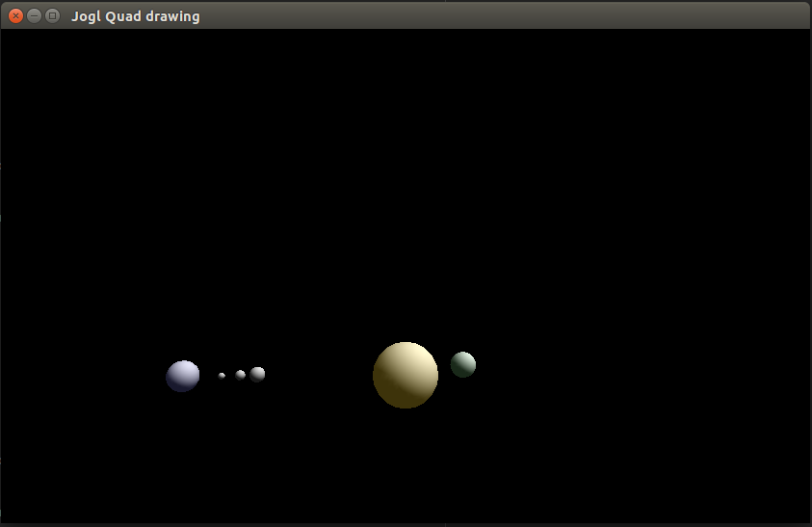Click the green sphere beside the yellow one

tap(463, 365)
